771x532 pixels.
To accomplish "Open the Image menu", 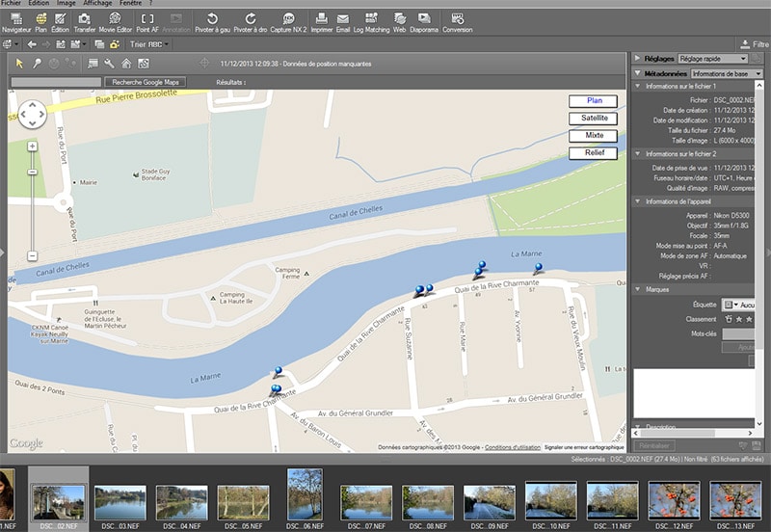I will (66, 3).
